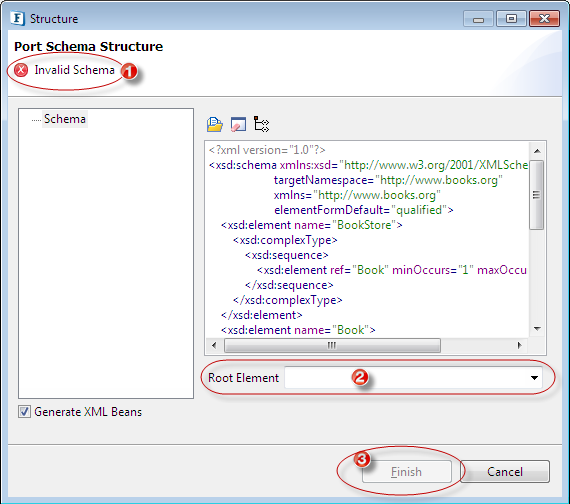Toggle the Generate XML Beans checkbox
Viewport: 570px width, 504px height.
coord(24,412)
